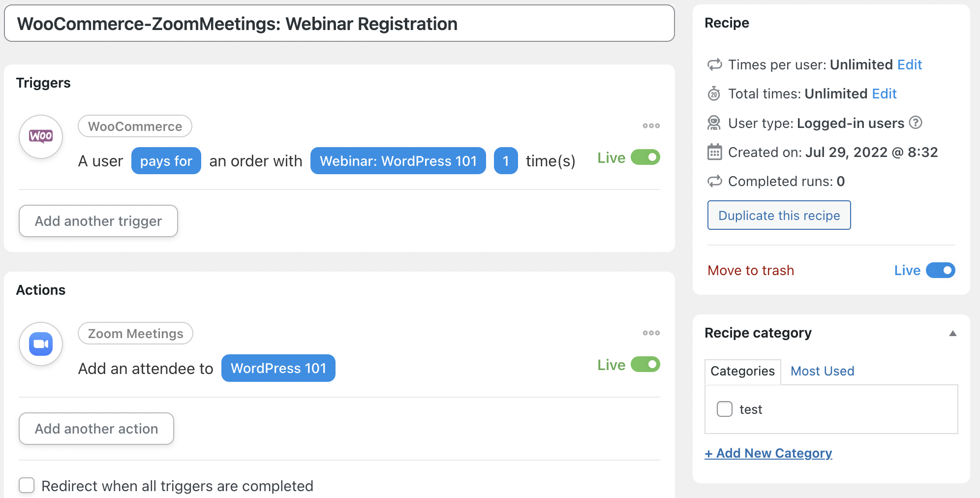Viewport: 980px width, 498px height.
Task: Edit the Times per user setting
Action: pos(910,64)
